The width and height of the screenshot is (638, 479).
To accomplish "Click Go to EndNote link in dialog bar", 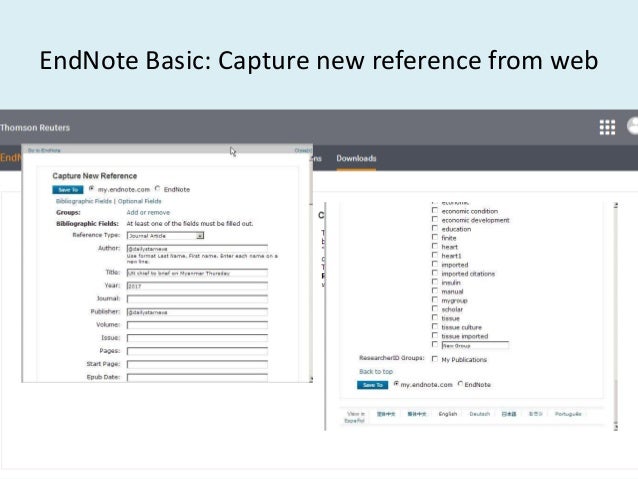I will 44,151.
